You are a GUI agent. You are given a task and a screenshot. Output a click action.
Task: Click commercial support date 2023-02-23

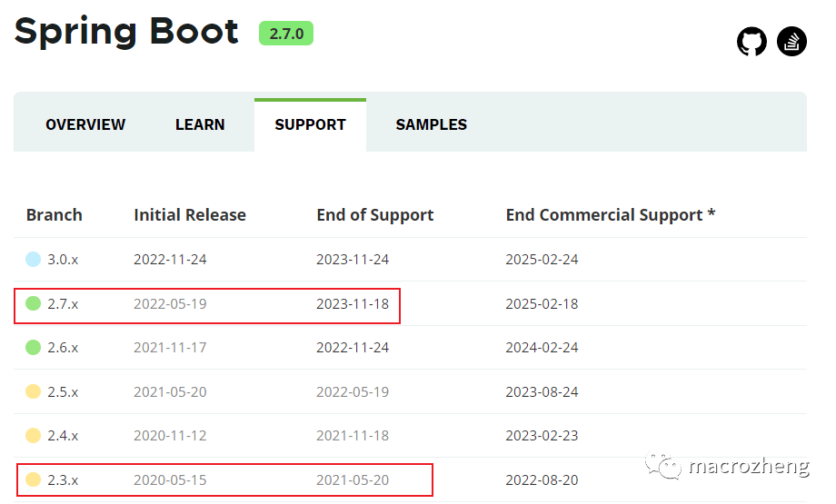click(x=542, y=435)
